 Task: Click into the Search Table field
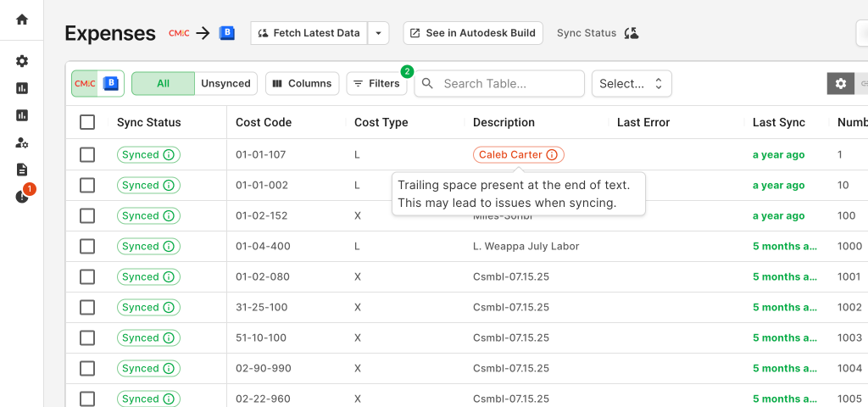[x=509, y=83]
